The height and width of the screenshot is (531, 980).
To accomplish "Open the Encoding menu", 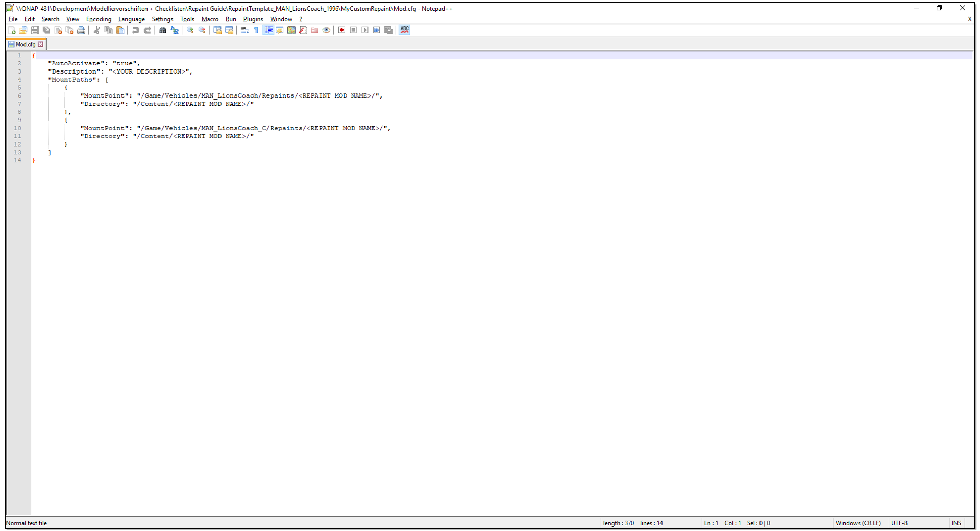I will [99, 19].
